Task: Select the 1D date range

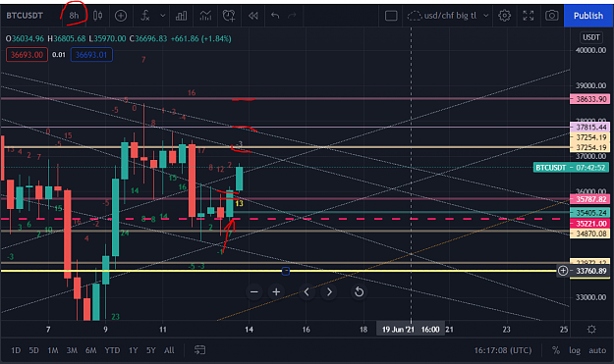Action: pyautogui.click(x=16, y=350)
